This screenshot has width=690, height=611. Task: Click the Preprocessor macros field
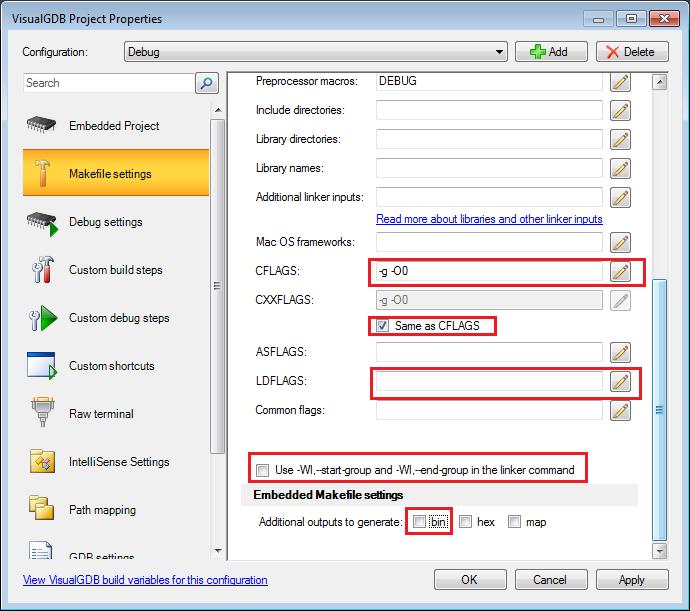coord(489,81)
